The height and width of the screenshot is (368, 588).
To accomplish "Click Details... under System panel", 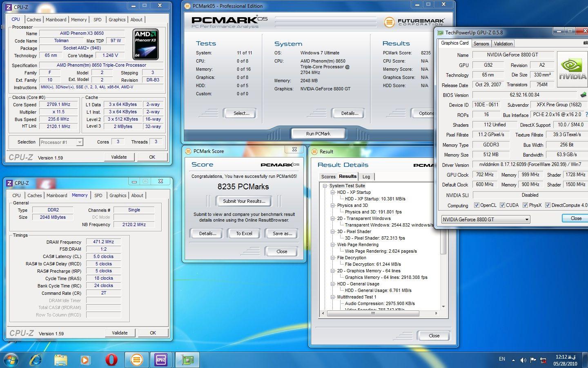I will pos(350,113).
